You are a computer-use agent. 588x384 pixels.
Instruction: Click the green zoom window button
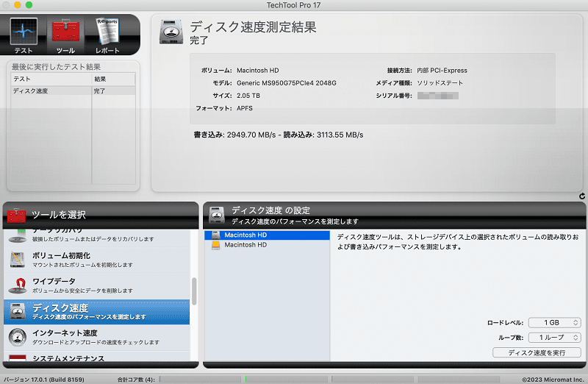pos(29,5)
